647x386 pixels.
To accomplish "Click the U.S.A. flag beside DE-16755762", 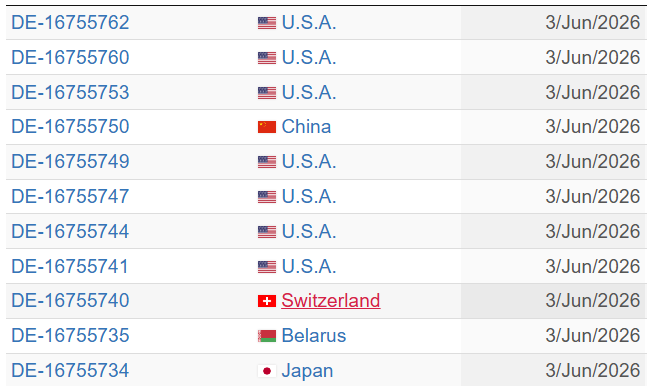I will [x=267, y=23].
